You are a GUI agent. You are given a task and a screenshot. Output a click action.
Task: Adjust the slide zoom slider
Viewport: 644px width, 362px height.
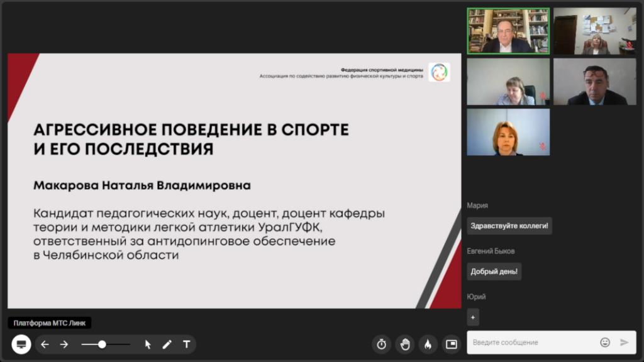[102, 344]
